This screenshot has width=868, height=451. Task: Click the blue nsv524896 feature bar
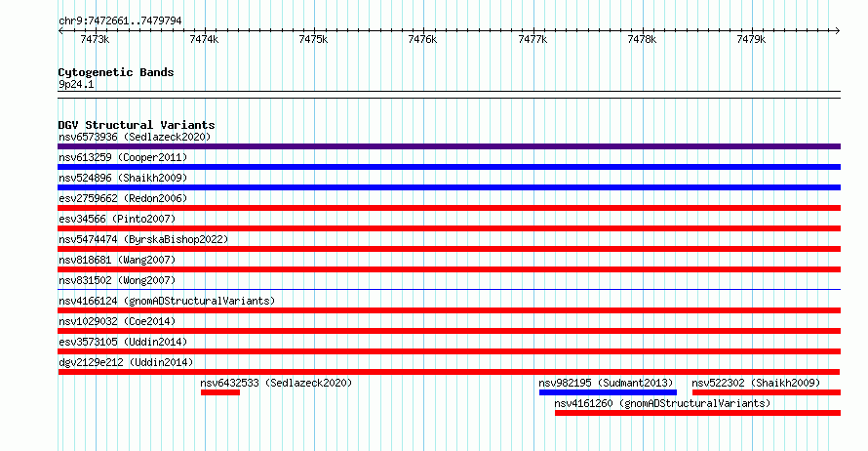point(449,187)
